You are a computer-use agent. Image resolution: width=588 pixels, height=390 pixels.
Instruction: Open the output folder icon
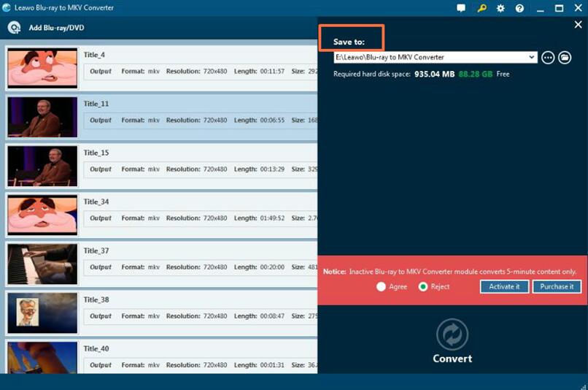pos(565,58)
